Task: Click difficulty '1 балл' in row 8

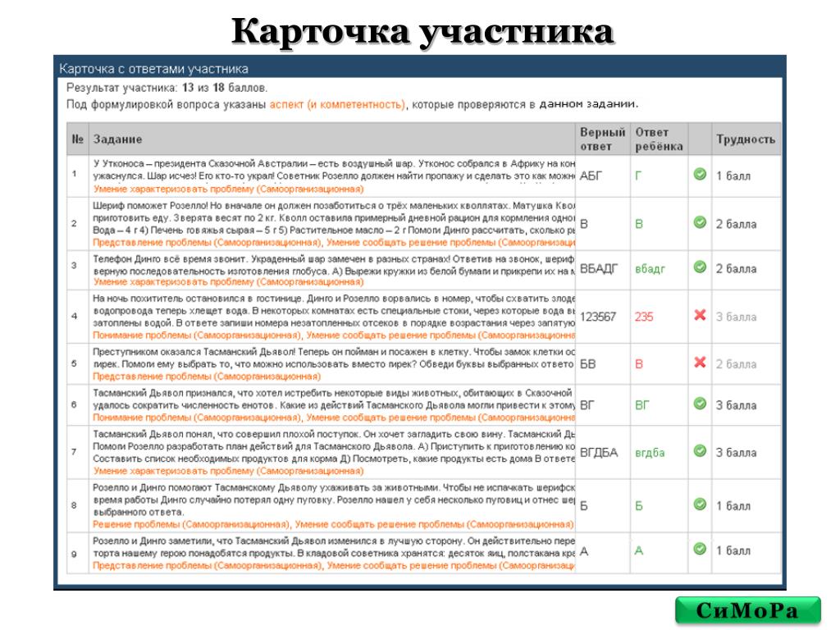Action: [x=733, y=505]
